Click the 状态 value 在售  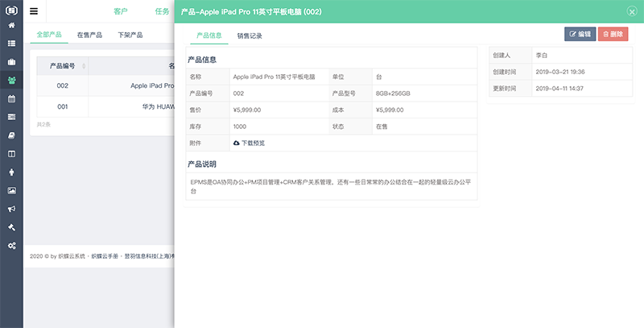pos(382,127)
